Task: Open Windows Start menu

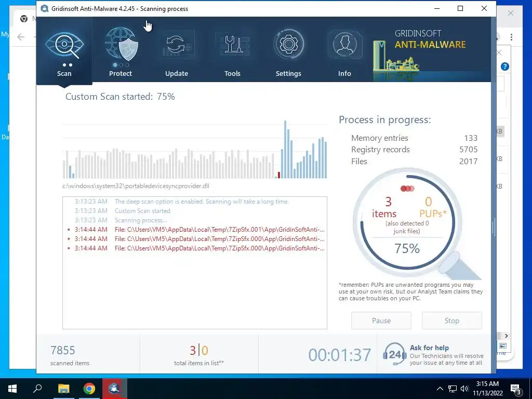Action: [x=12, y=389]
